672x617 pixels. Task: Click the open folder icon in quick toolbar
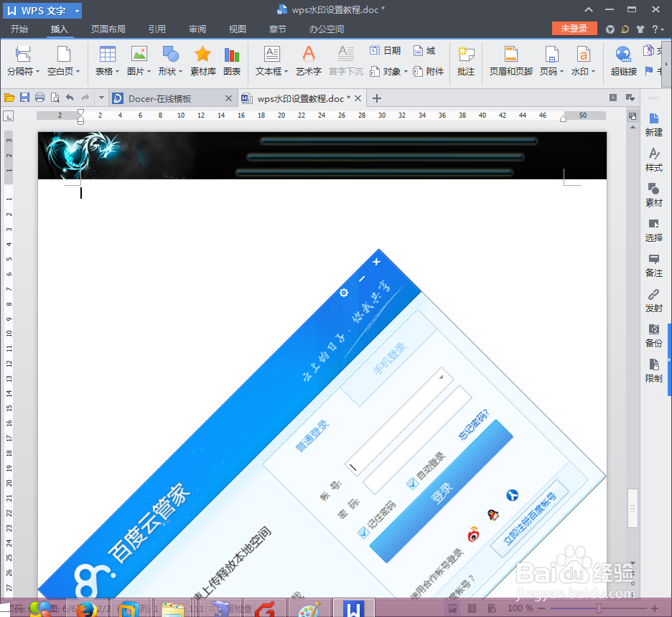pos(9,98)
